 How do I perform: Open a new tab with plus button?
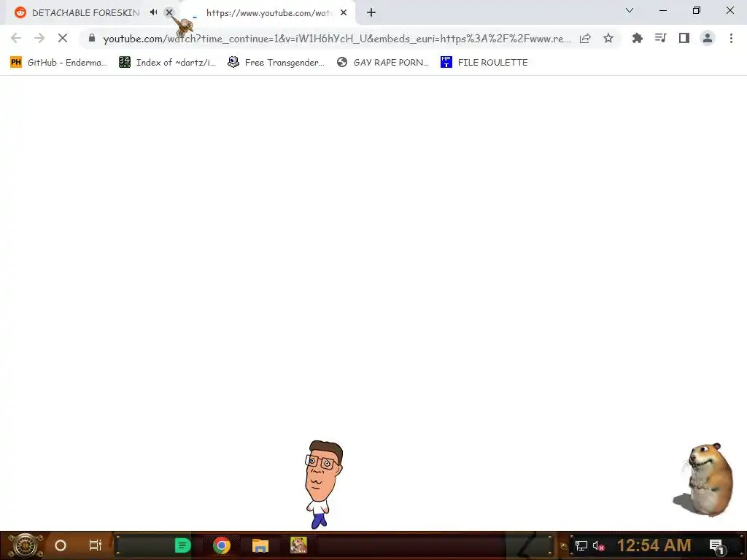[x=371, y=13]
